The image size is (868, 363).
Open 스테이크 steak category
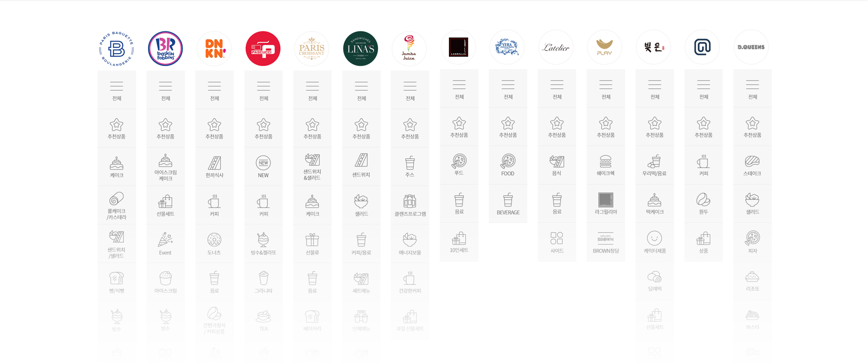click(752, 165)
